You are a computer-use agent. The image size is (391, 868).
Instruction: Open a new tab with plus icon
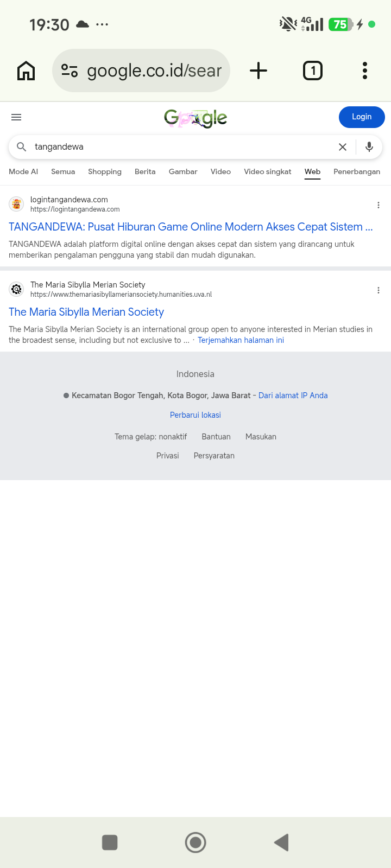click(258, 71)
